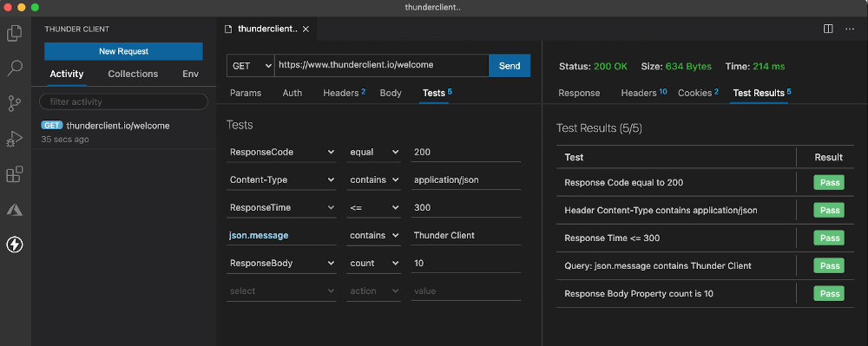
Task: Open the Cookies tab
Action: pos(698,93)
